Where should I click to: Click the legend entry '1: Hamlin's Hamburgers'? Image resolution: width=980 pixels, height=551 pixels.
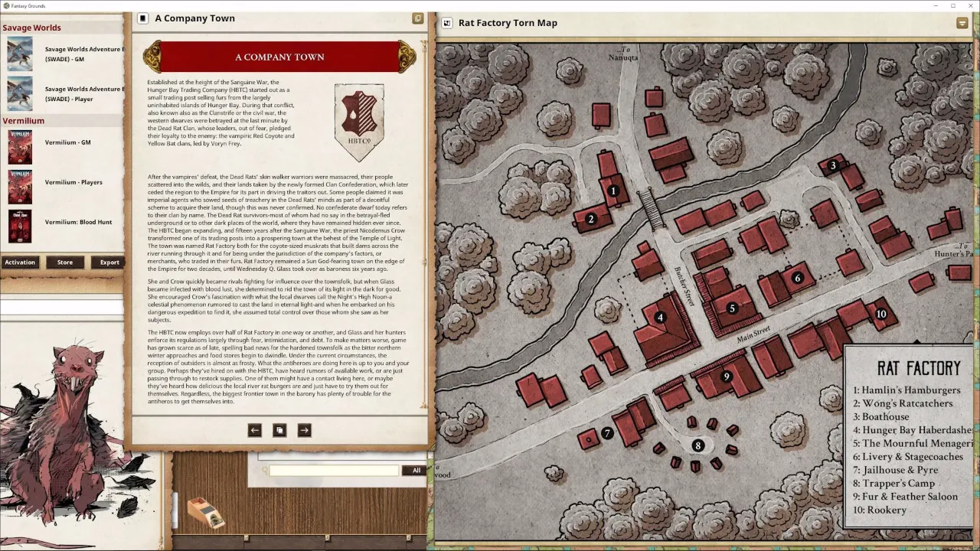(906, 390)
